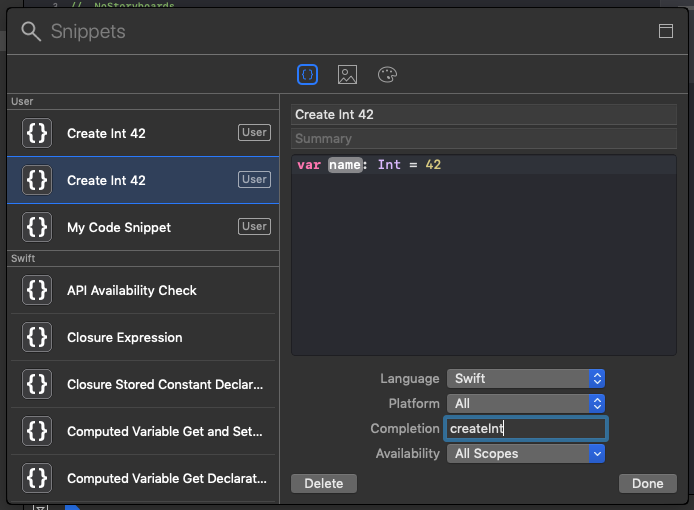Toggle the library window display icon
This screenshot has width=694, height=510.
pyautogui.click(x=665, y=31)
